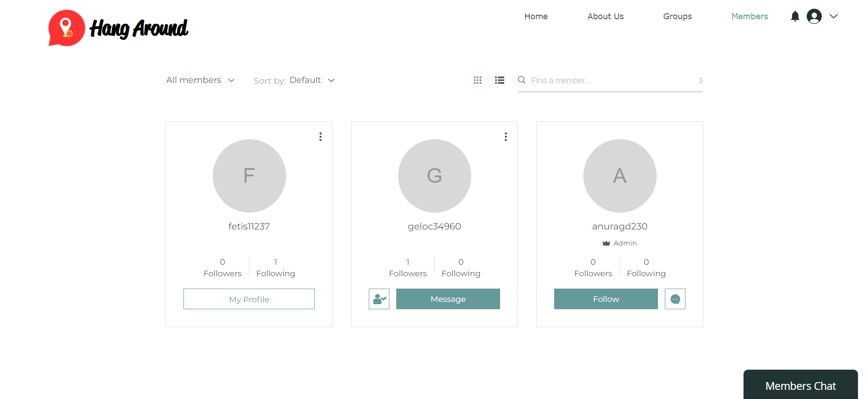Open fetis11237 avatar thumbnail

249,176
